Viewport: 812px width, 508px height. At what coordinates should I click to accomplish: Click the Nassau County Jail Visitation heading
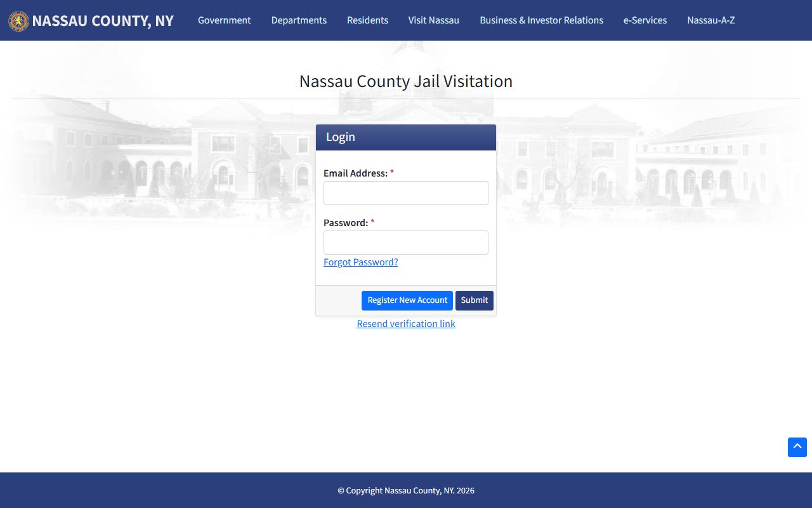click(406, 81)
